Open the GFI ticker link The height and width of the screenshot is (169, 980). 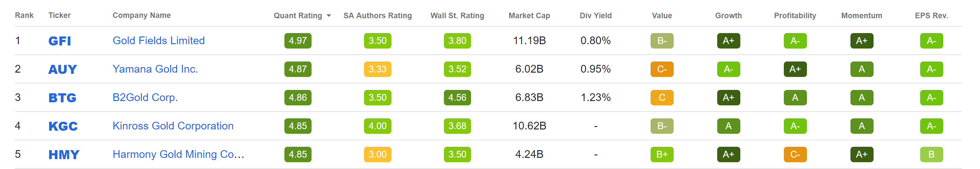coord(60,41)
